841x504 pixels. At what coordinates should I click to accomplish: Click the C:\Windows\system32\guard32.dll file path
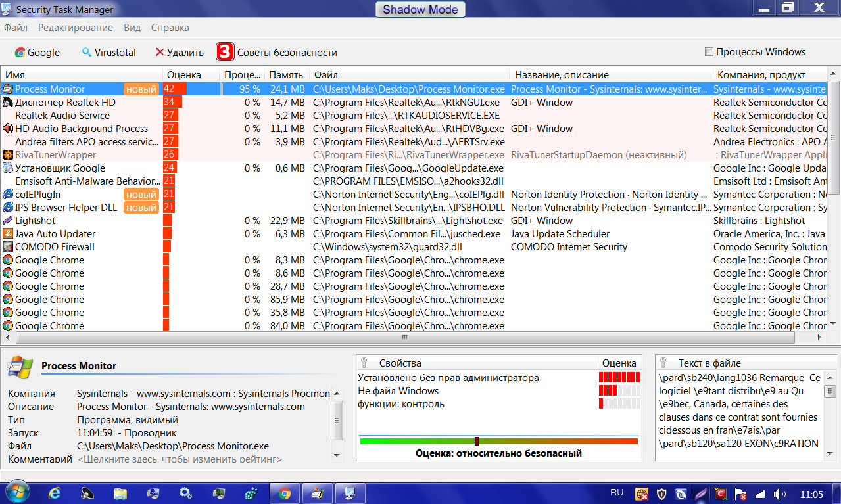[387, 246]
